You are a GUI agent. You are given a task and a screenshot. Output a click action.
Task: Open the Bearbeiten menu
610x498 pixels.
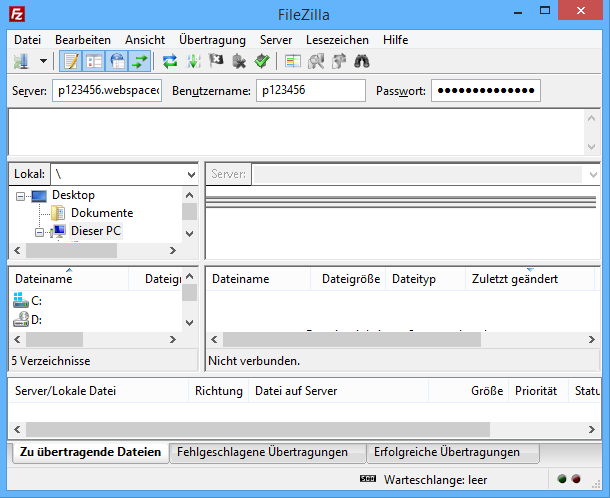click(83, 40)
